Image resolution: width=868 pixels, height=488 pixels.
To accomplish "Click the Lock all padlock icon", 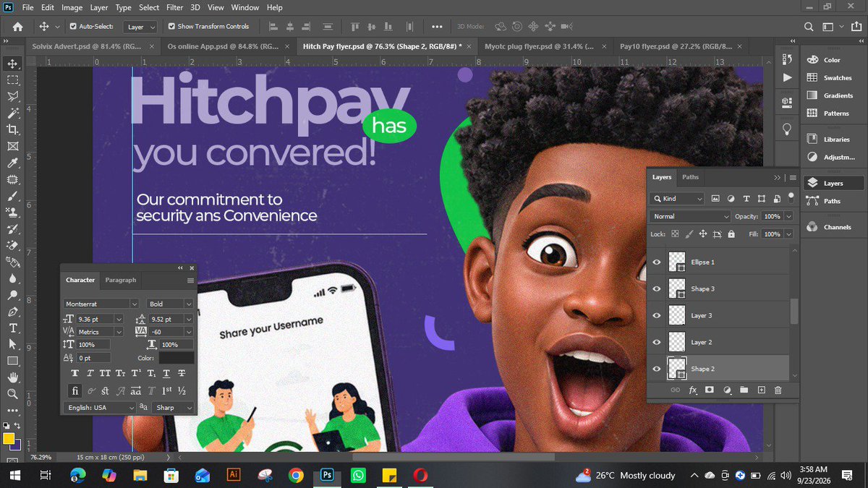I will (731, 234).
